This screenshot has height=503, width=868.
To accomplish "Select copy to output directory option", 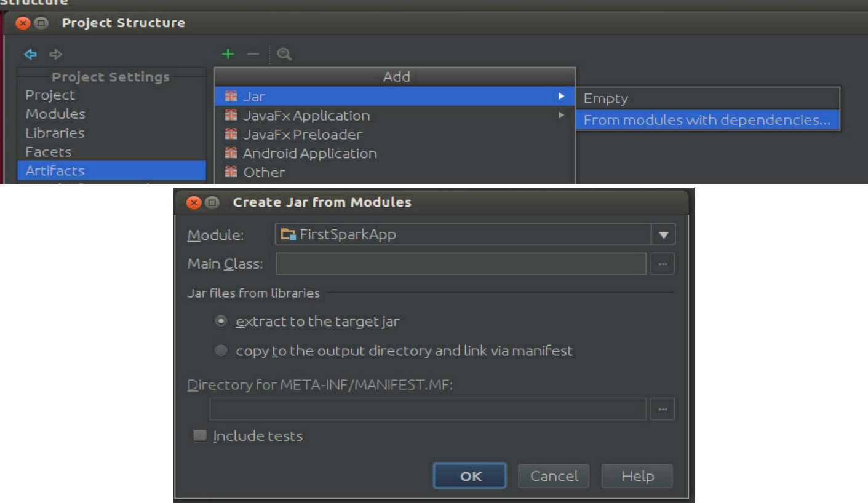I will (221, 351).
